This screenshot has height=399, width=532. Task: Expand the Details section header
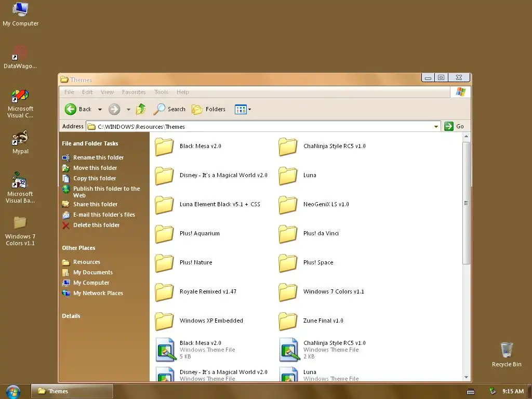click(x=71, y=316)
